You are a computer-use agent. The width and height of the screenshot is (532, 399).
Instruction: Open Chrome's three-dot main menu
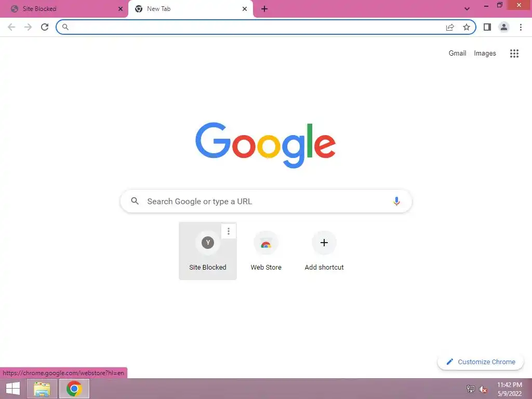[x=521, y=27]
